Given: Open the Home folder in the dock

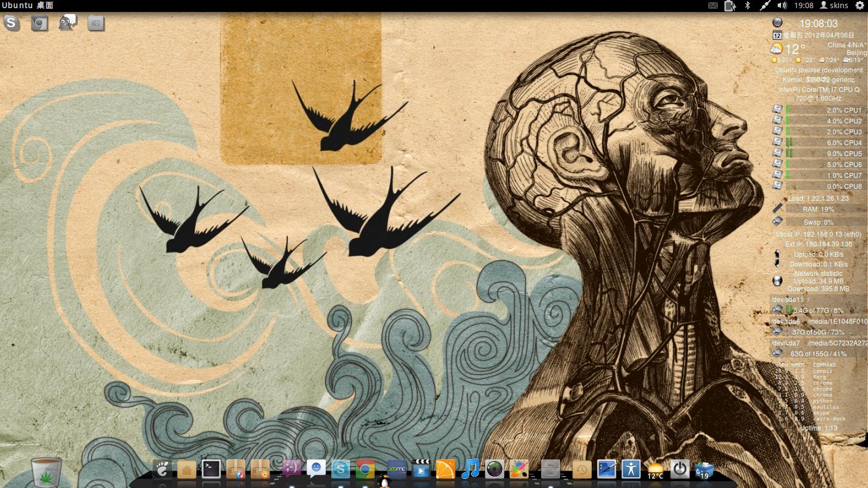Looking at the screenshot, I should click(187, 469).
